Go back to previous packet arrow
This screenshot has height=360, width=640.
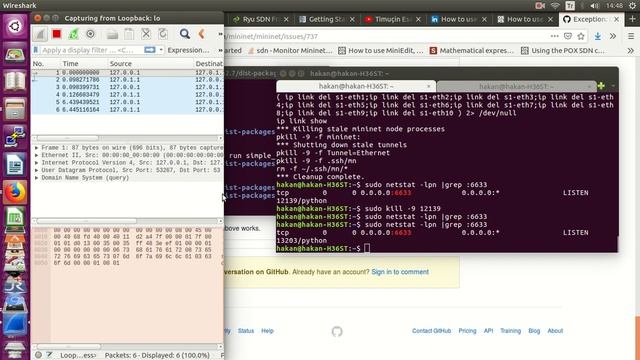tap(201, 34)
